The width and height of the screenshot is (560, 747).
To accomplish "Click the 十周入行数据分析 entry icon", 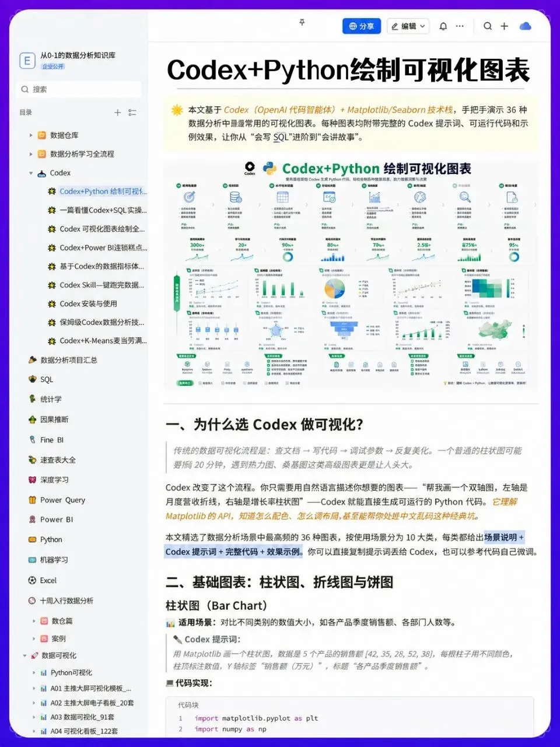I will [33, 601].
